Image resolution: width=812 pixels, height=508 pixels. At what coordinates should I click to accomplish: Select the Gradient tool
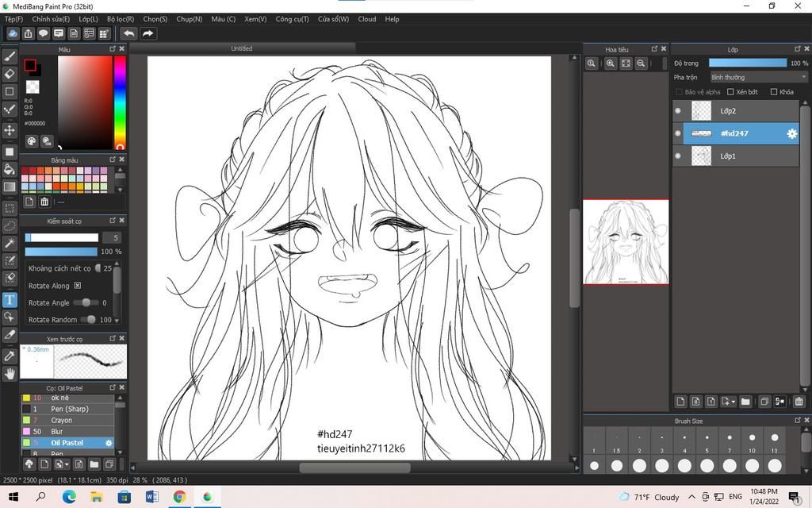coord(10,187)
